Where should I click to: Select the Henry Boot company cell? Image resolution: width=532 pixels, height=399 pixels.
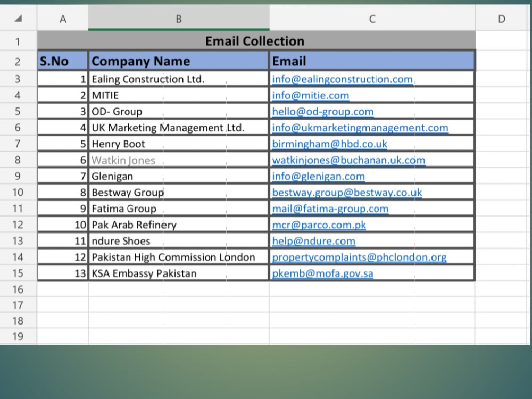coord(179,143)
